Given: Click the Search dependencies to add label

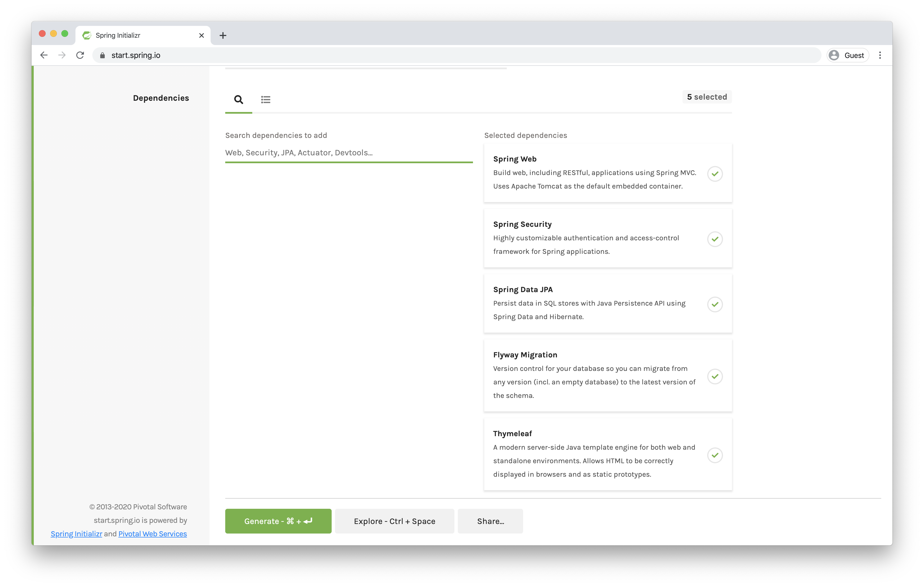Looking at the screenshot, I should (x=276, y=135).
